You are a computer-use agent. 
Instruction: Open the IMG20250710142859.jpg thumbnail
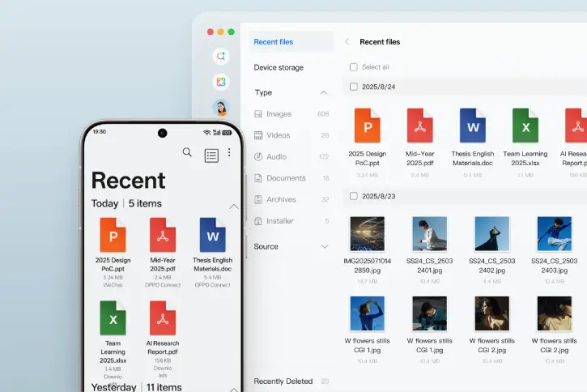[368, 233]
